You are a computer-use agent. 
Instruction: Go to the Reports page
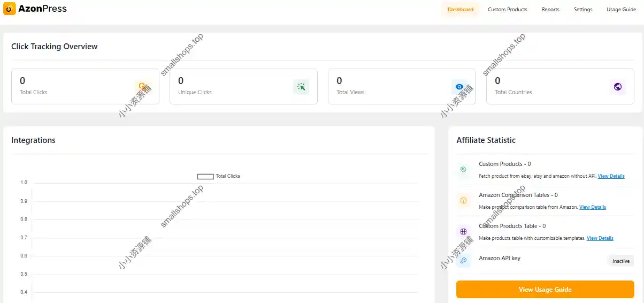[x=550, y=10]
